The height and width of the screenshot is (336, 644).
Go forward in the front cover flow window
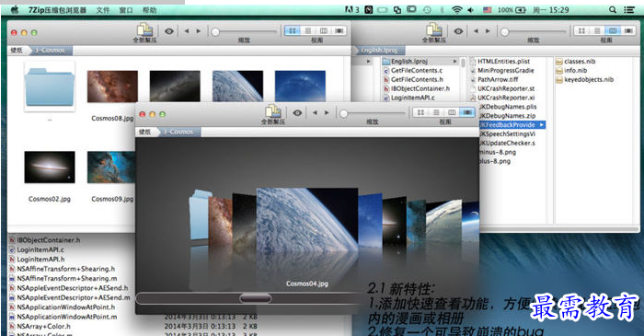[327, 112]
